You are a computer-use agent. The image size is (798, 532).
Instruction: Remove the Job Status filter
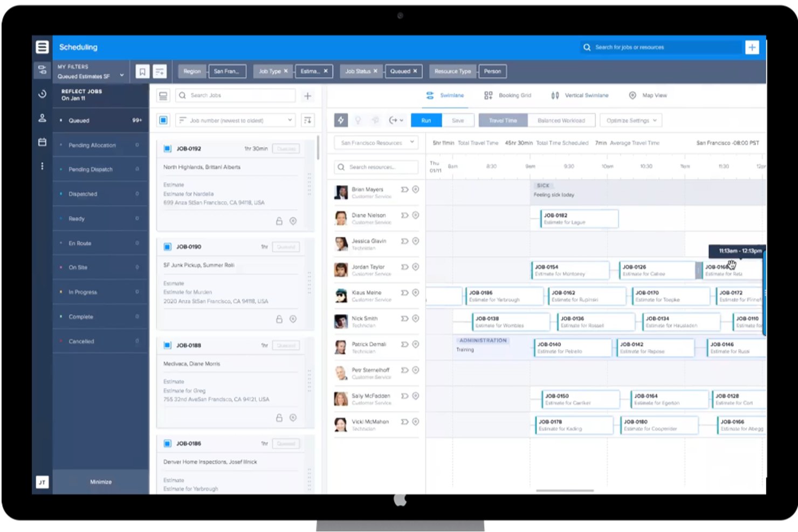(x=375, y=71)
